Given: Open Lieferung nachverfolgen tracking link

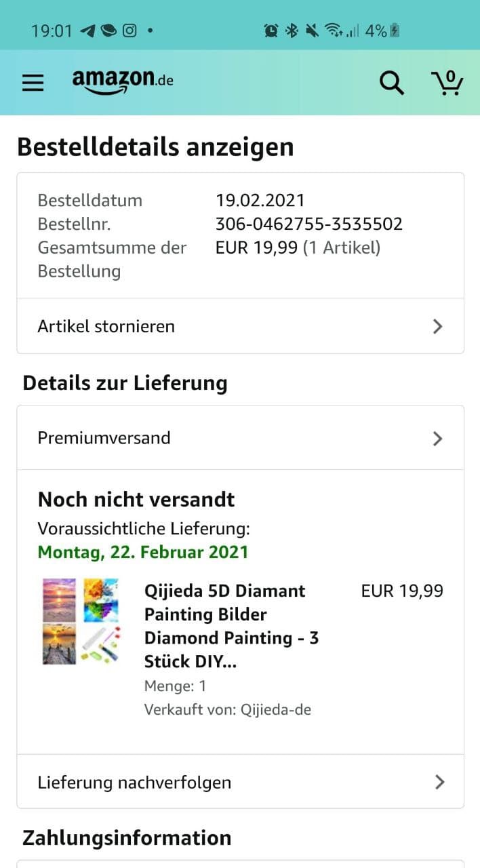Looking at the screenshot, I should coord(134,782).
